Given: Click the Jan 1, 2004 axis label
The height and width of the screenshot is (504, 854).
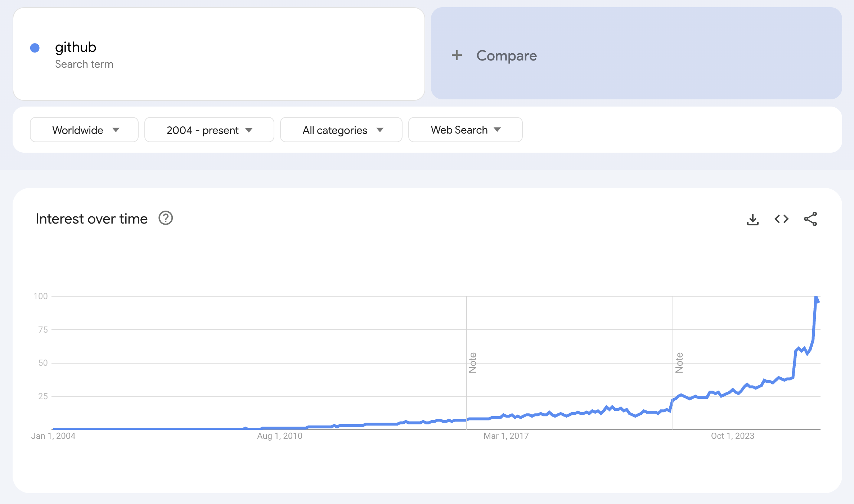Looking at the screenshot, I should tap(53, 436).
